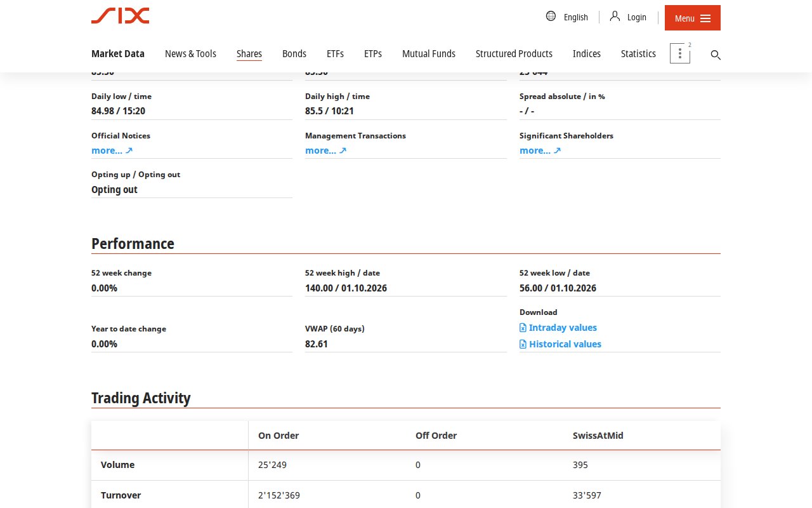
Task: Open Indices navigation item
Action: (587, 54)
